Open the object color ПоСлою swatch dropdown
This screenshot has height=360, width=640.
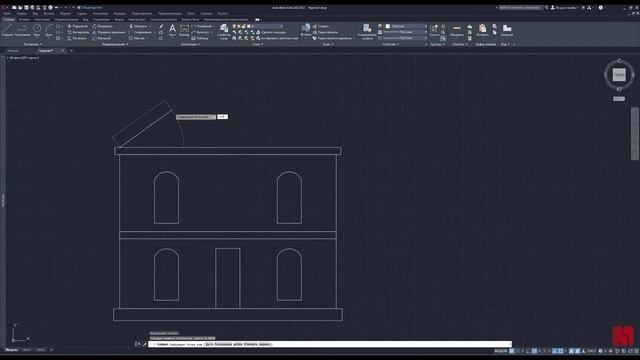[x=405, y=26]
